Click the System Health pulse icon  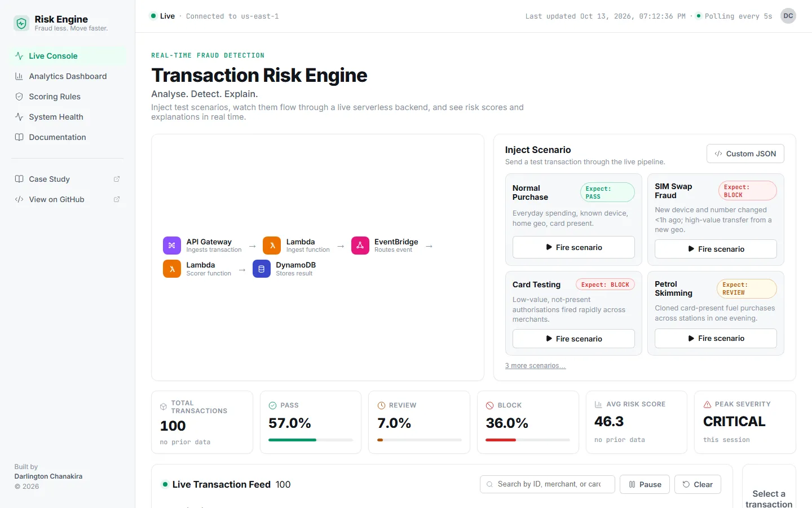point(19,117)
